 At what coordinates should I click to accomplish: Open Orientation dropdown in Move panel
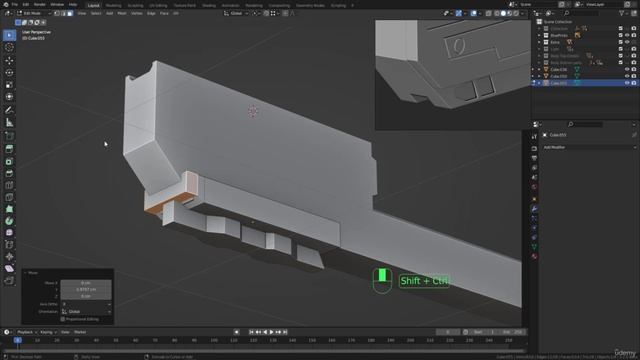86,311
